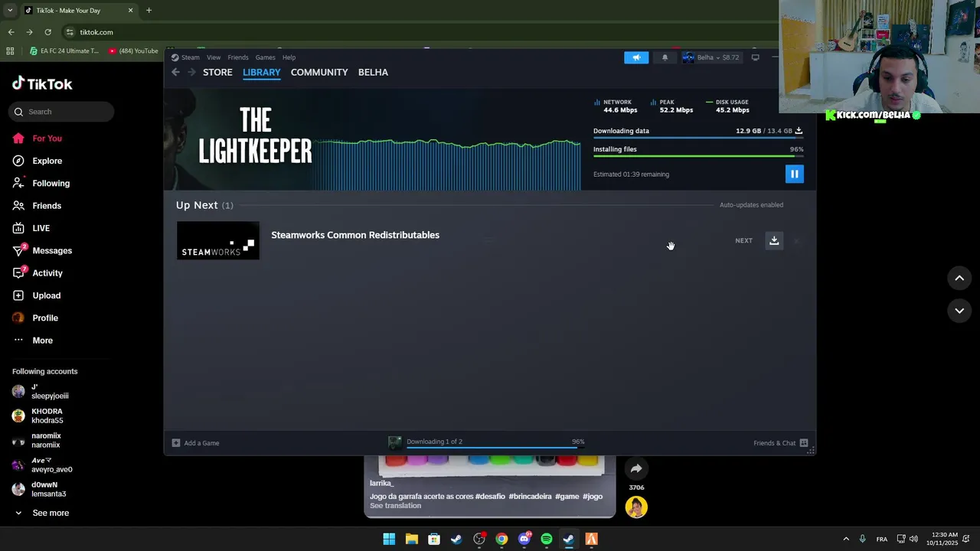Go to next TikTok video

pos(959,311)
